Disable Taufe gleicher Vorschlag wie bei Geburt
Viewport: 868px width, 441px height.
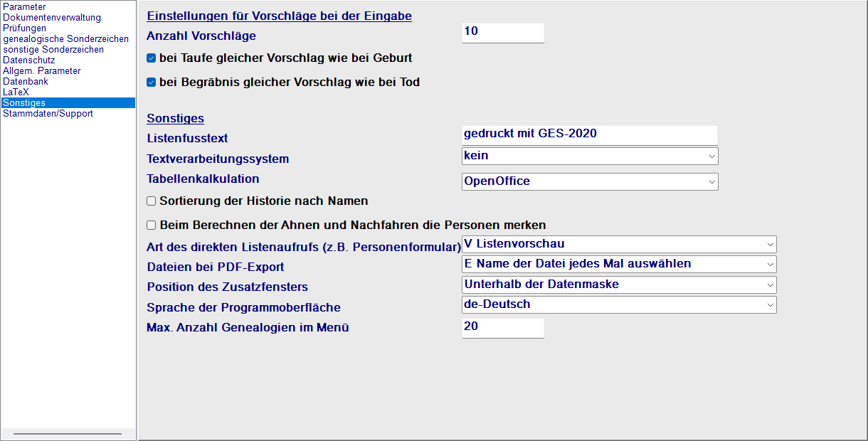151,58
